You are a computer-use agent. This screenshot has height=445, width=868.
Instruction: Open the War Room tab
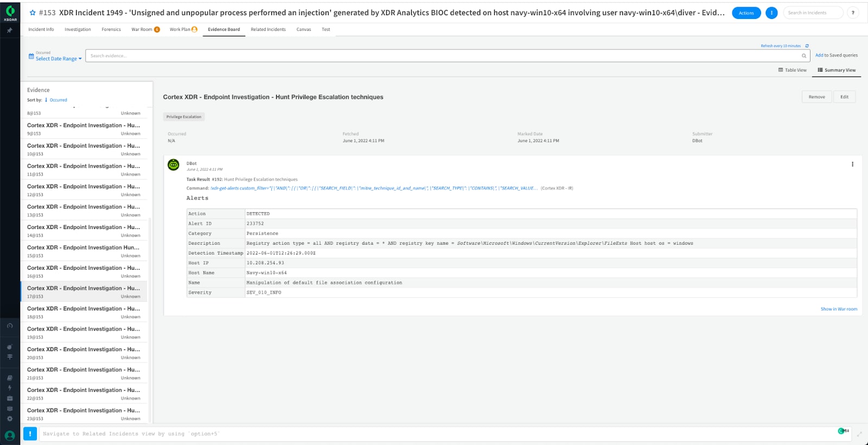point(145,29)
